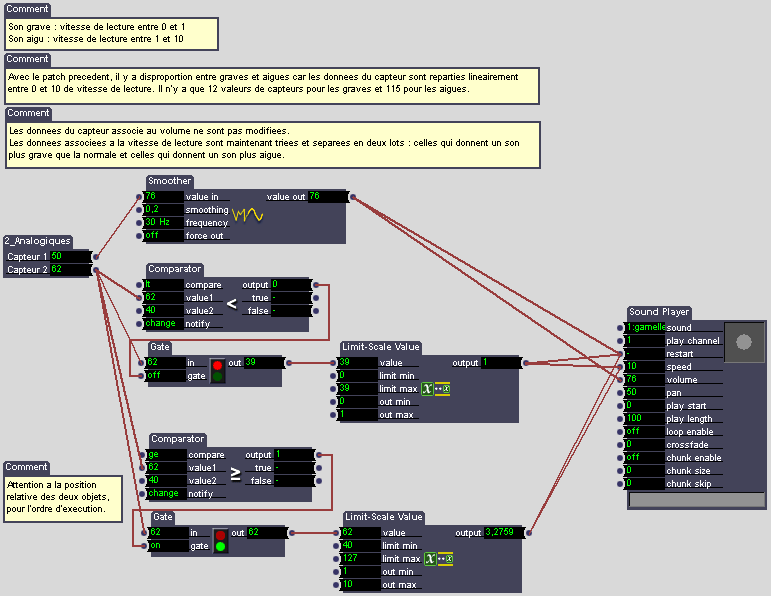Open the compare mode field showing ge

click(167, 455)
